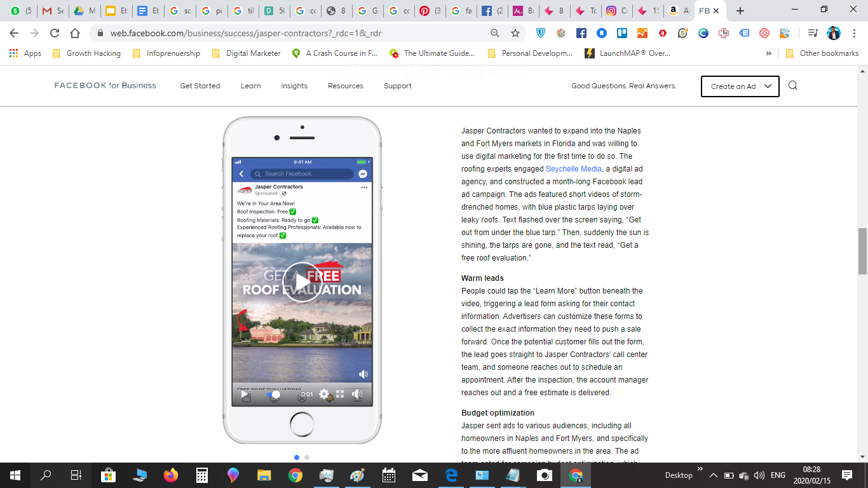This screenshot has width=868, height=488.
Task: Expand the hidden bookmarks overflow chevron
Action: point(769,53)
